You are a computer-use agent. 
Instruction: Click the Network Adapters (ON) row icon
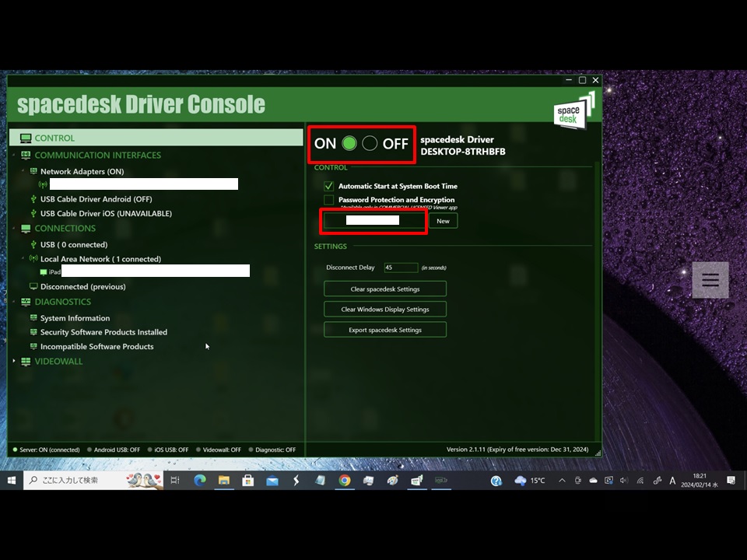pos(33,171)
